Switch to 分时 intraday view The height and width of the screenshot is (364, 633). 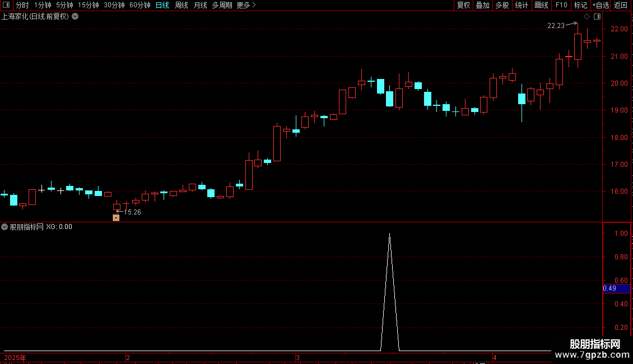coord(22,5)
